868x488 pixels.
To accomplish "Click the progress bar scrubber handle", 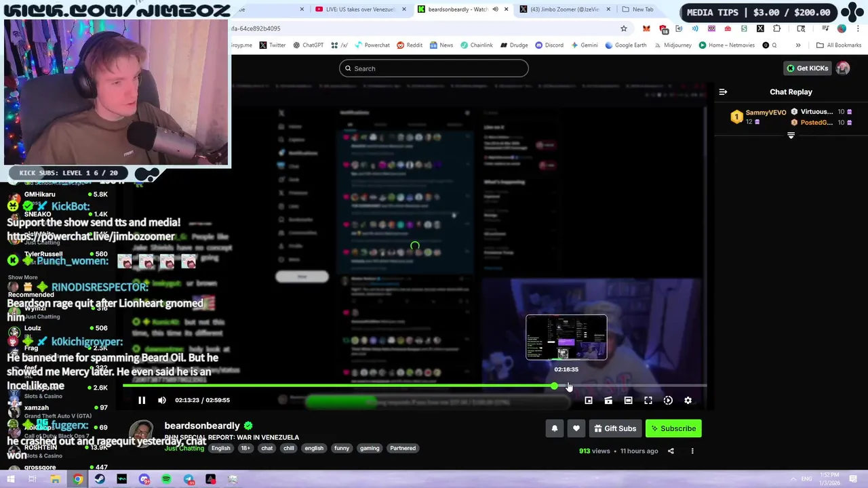I will [x=555, y=386].
